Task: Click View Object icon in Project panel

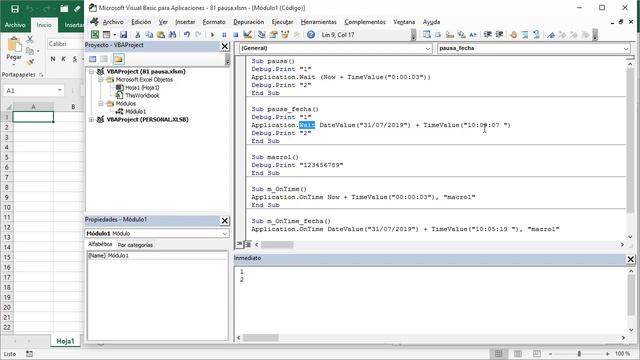Action: point(104,59)
